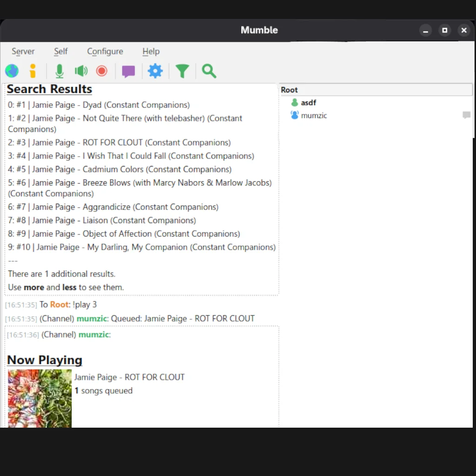476x476 pixels.
Task: Select the user asdf in the channel list
Action: (x=309, y=102)
